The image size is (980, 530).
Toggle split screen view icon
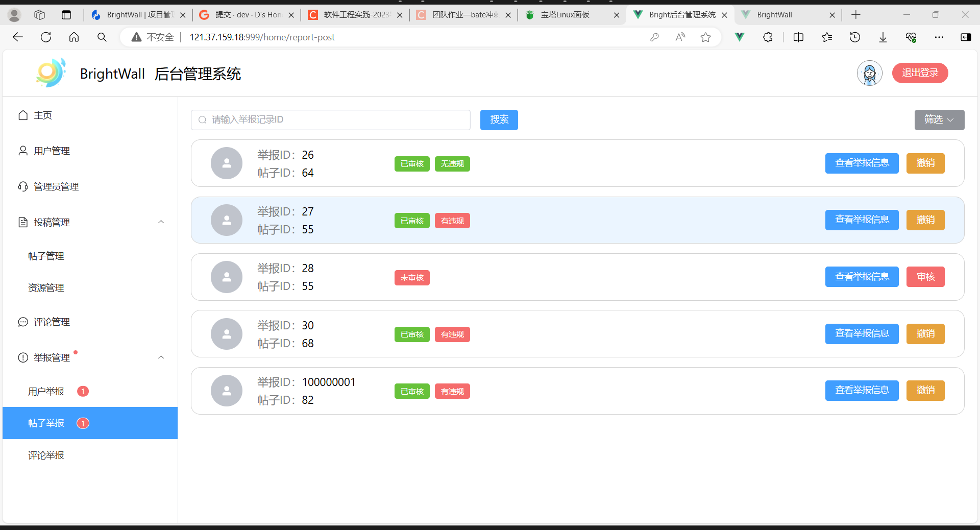coord(799,37)
